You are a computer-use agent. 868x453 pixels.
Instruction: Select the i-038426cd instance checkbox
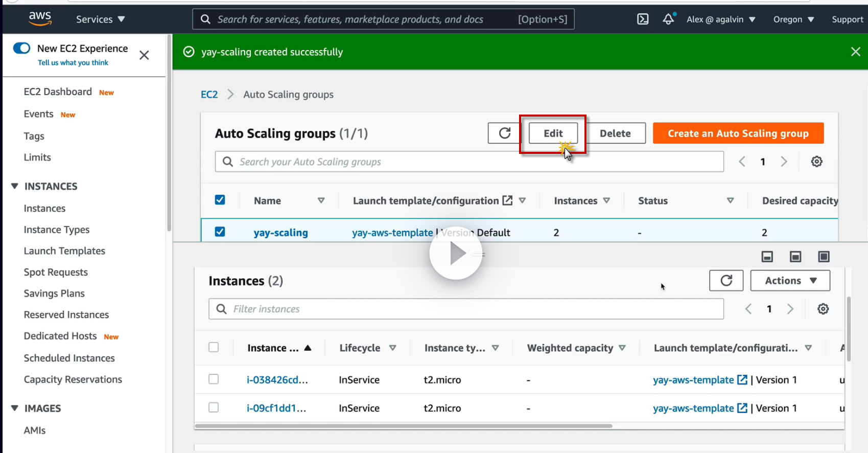coord(214,379)
